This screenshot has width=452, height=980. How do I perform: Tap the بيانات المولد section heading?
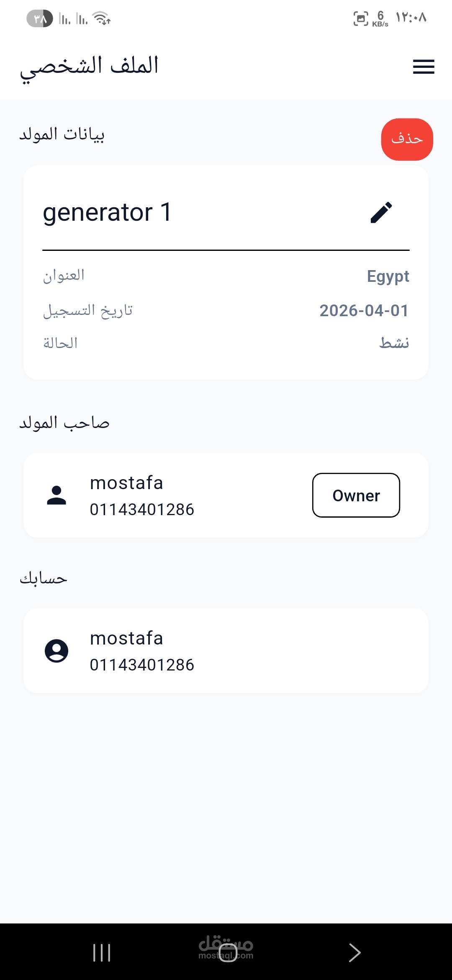point(62,134)
